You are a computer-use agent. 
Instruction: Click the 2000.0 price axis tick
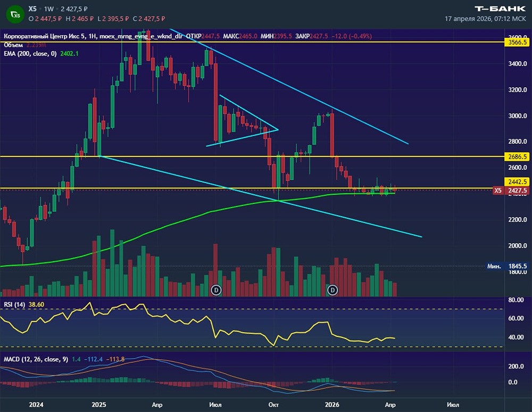tap(518, 246)
